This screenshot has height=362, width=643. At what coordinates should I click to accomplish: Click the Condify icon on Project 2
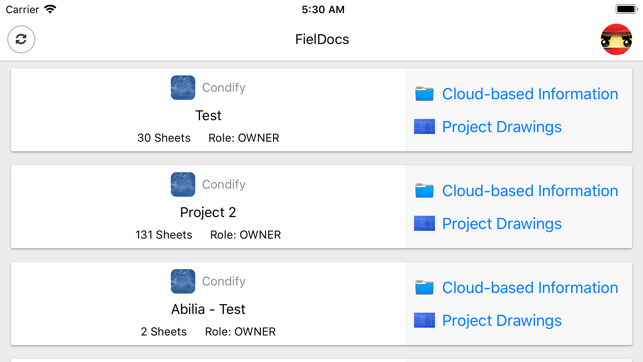(x=183, y=184)
